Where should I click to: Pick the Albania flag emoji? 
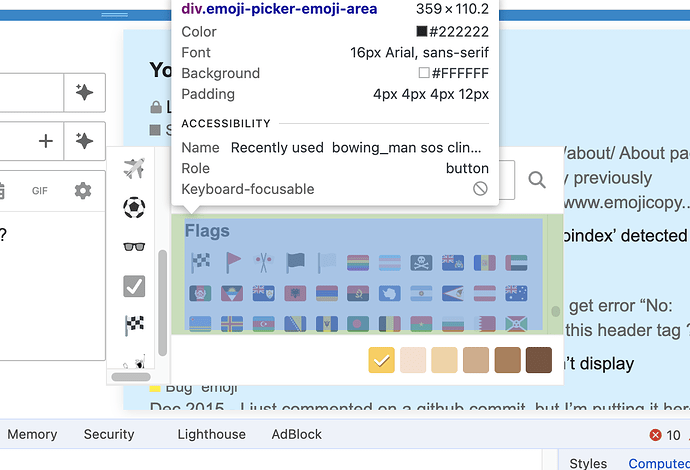295,294
